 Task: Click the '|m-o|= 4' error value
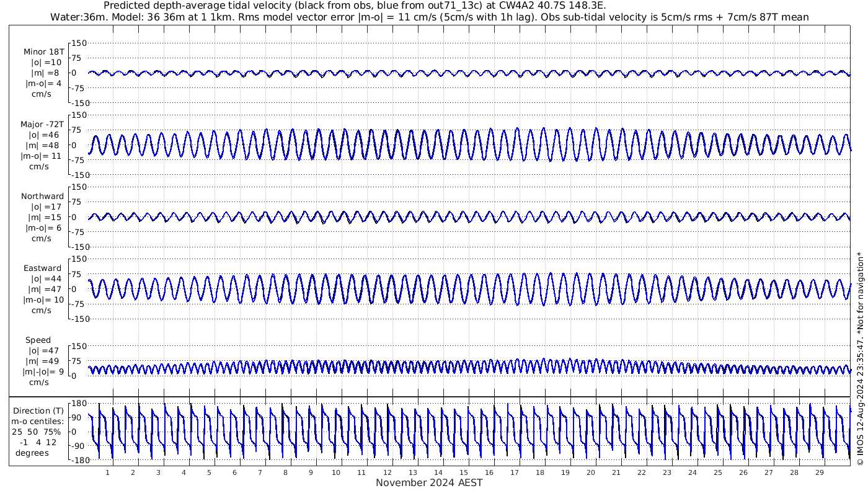43,83
